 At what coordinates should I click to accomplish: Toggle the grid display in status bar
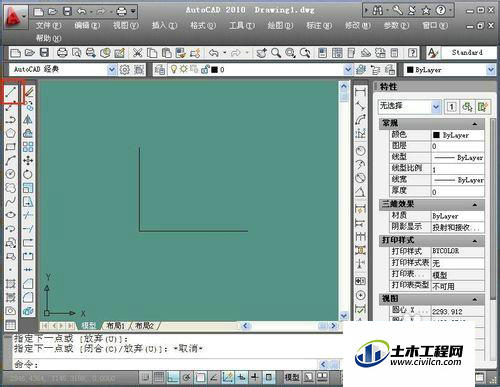pos(159,377)
